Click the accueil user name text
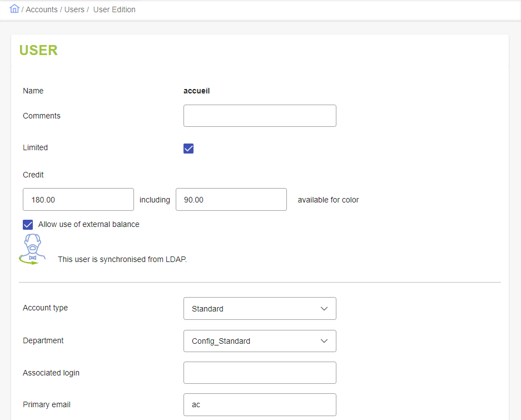 click(x=197, y=91)
